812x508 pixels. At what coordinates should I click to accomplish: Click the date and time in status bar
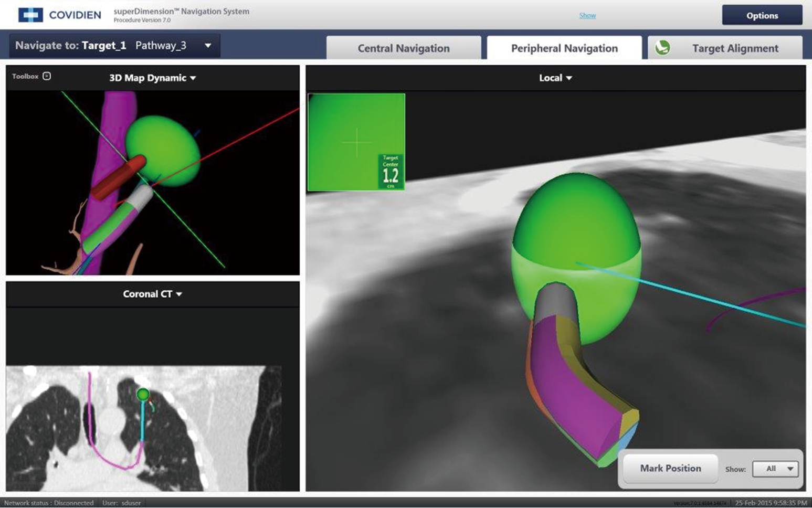coord(771,503)
